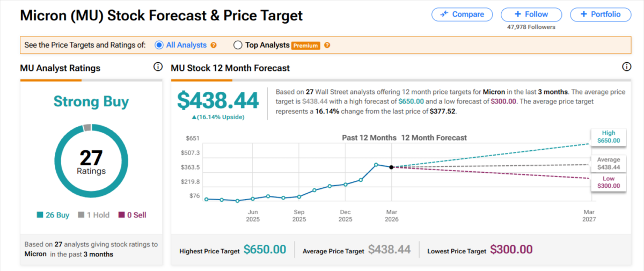Viewport: 644px width, 271px height.
Task: Click the '$363.5' y-axis label
Action: pos(191,167)
